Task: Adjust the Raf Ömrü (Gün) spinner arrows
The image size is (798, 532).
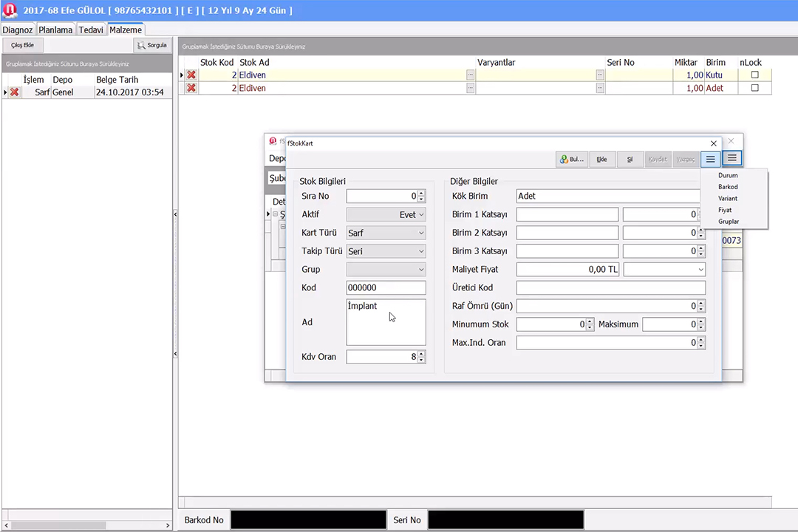Action: (x=700, y=306)
